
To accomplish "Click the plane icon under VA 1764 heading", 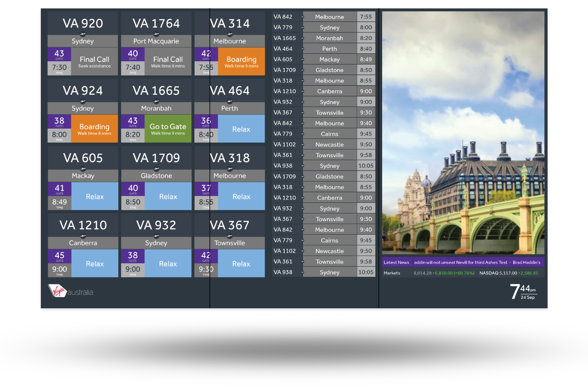I will pyautogui.click(x=156, y=35).
